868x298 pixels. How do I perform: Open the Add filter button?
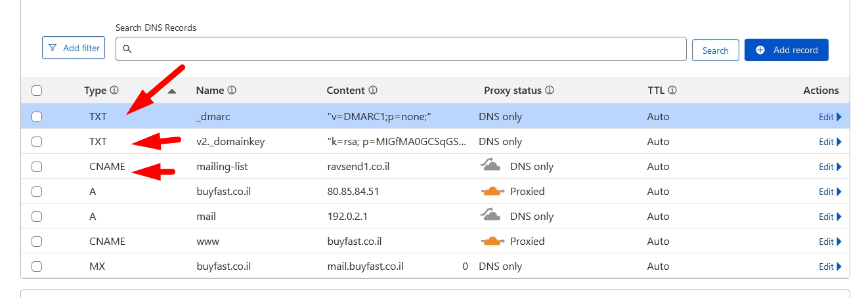pyautogui.click(x=74, y=48)
